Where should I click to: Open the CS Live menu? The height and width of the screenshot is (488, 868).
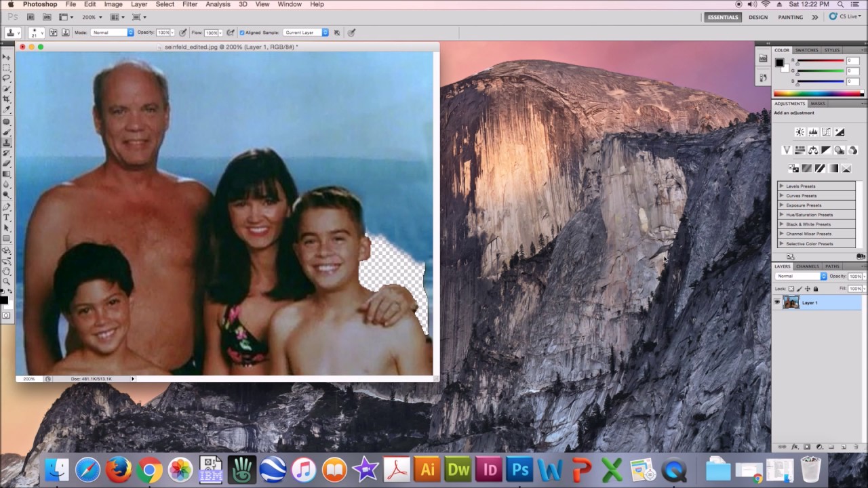point(845,17)
